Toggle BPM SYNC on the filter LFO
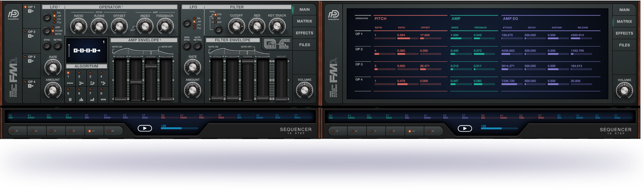 (187, 46)
